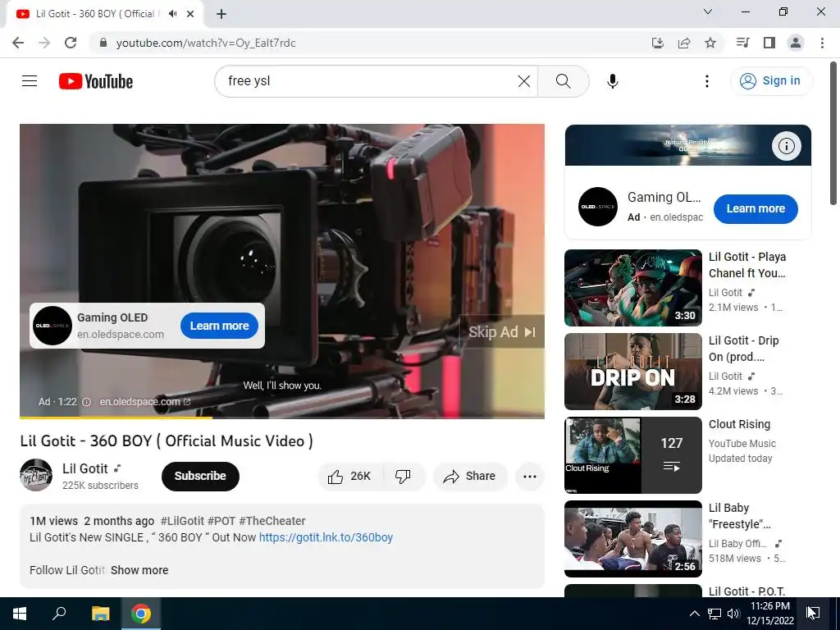Play Drip On thumbnail
Viewport: 840px width, 630px height.
click(633, 372)
